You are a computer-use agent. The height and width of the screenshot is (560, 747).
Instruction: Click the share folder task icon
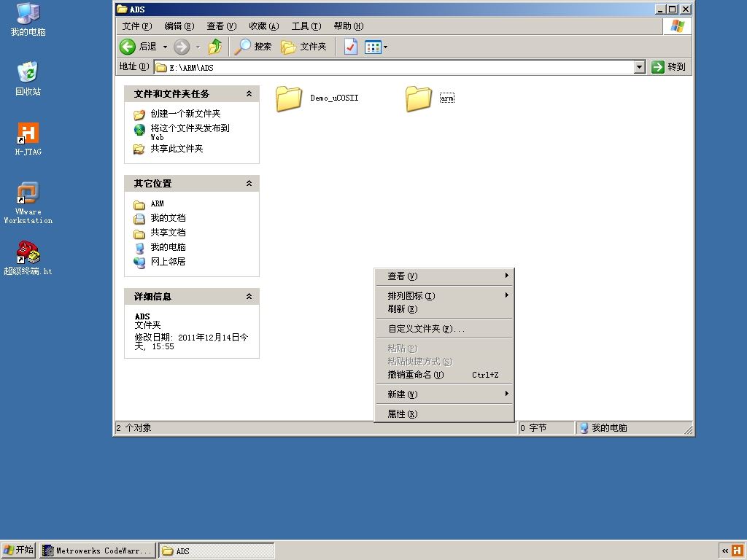click(x=139, y=149)
